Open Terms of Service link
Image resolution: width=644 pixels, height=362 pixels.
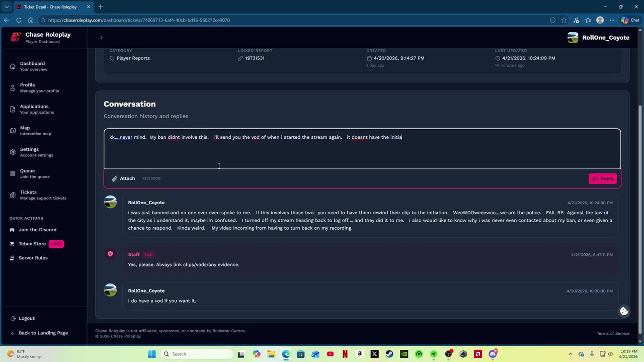pos(613,334)
